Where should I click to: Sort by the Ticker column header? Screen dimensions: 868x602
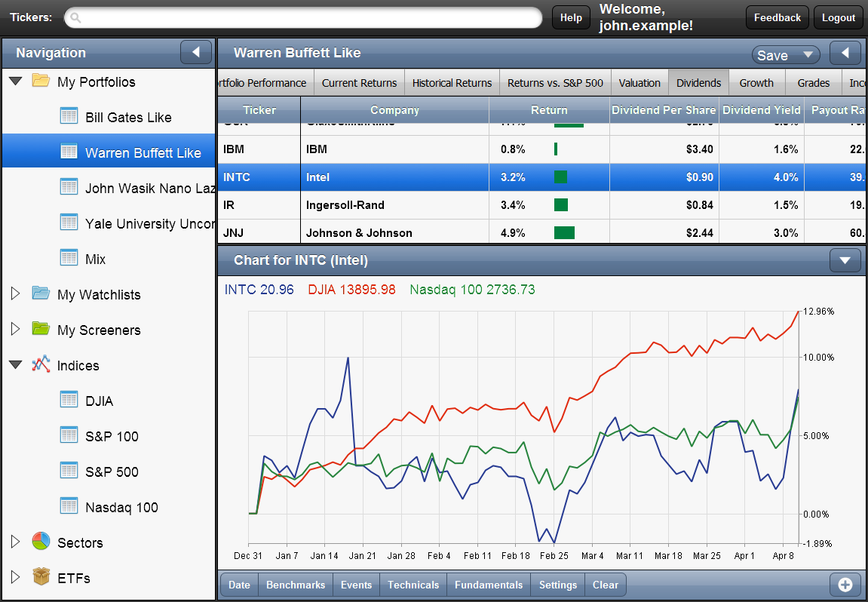pos(259,109)
